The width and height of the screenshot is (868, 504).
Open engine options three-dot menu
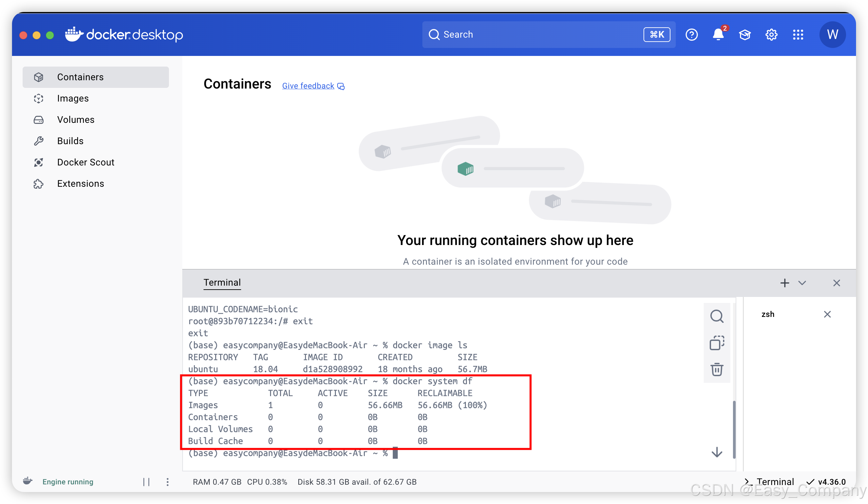point(167,482)
